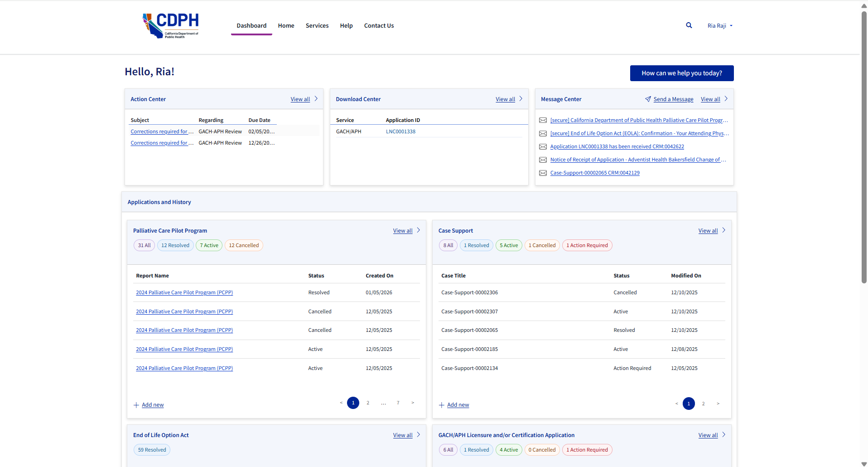Filter Case Support by 1 Cancelled

click(x=542, y=245)
